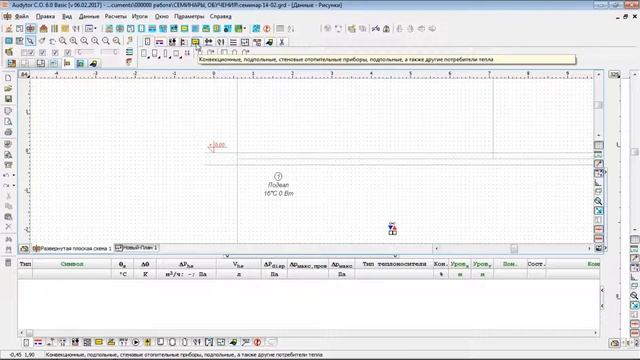The height and width of the screenshot is (360, 640).
Task: Open dropdown arrow beside green icon in main toolbar
Action: (x=244, y=29)
